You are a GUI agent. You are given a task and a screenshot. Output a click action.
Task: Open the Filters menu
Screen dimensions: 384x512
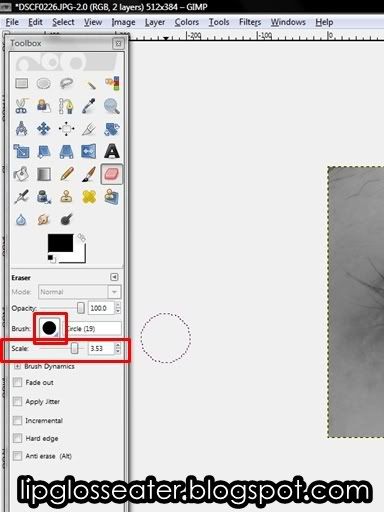tap(250, 22)
